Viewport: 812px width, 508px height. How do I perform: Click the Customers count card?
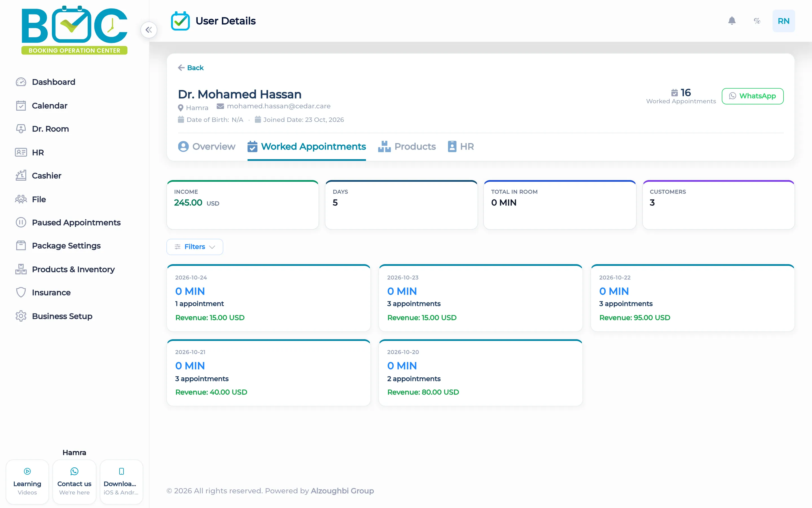[718, 205]
